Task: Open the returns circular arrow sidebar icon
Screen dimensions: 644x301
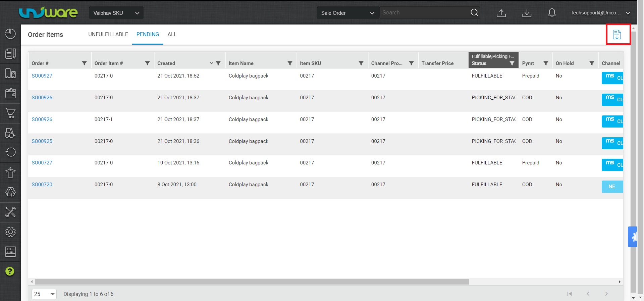Action: 10,152
